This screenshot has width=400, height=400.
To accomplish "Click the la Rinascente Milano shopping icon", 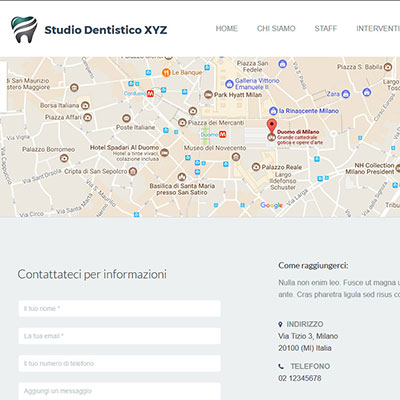I will 273,111.
